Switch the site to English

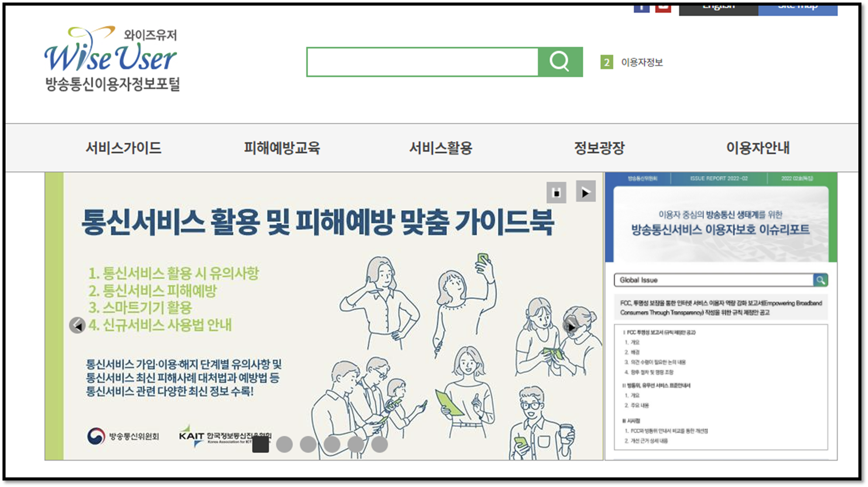tap(718, 6)
